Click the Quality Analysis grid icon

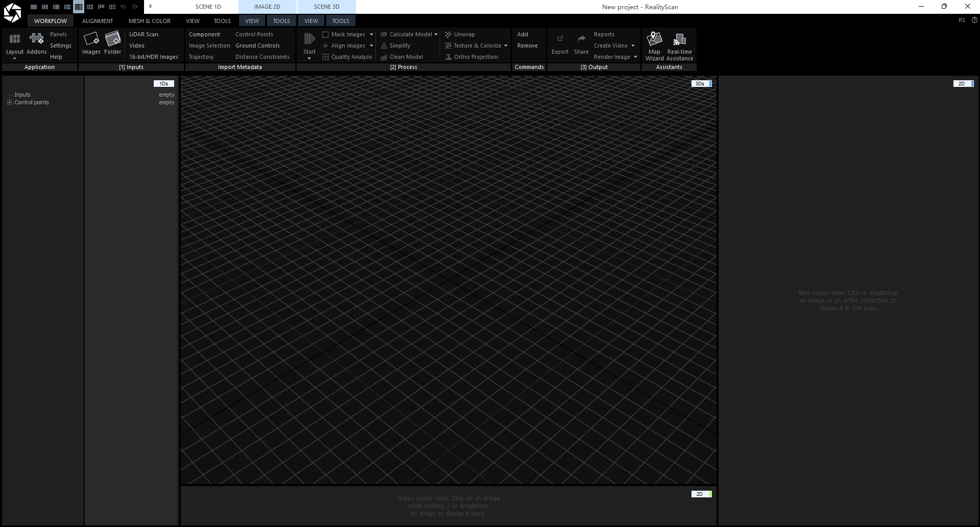[325, 57]
